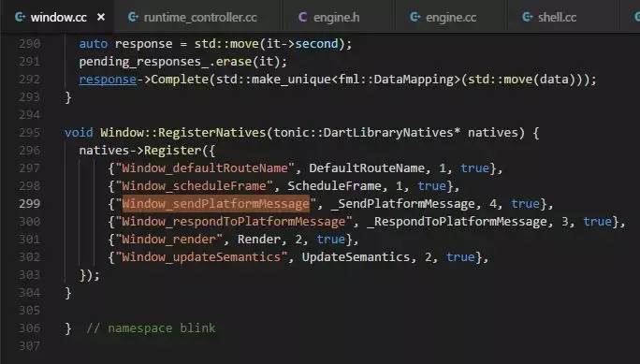The width and height of the screenshot is (640, 364).
Task: Click the _SendPlatformMessage function name
Action: tap(403, 204)
